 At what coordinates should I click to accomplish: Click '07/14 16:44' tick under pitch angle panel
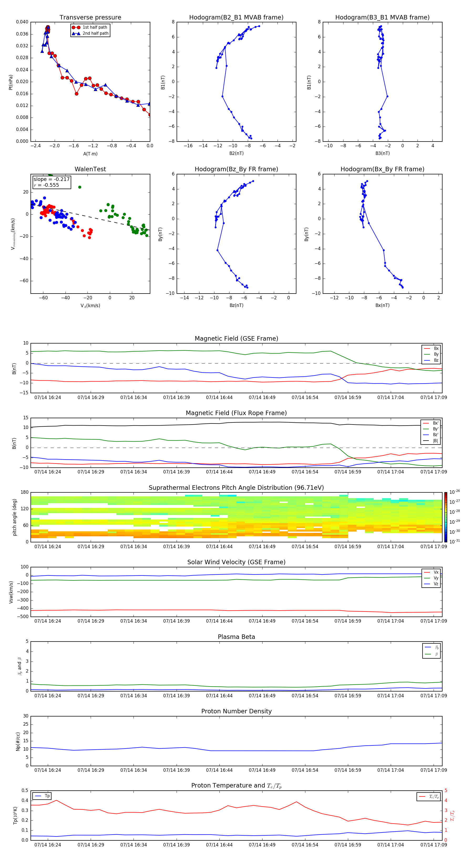[219, 547]
